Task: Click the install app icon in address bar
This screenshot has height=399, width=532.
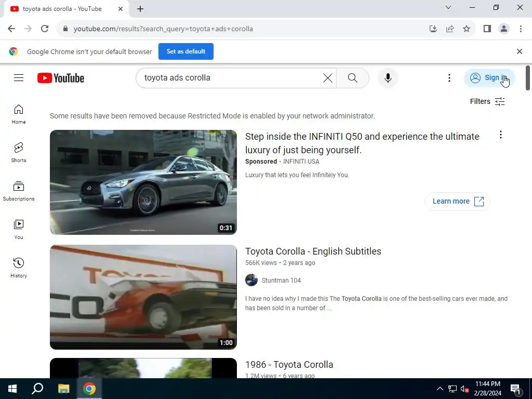Action: point(433,29)
